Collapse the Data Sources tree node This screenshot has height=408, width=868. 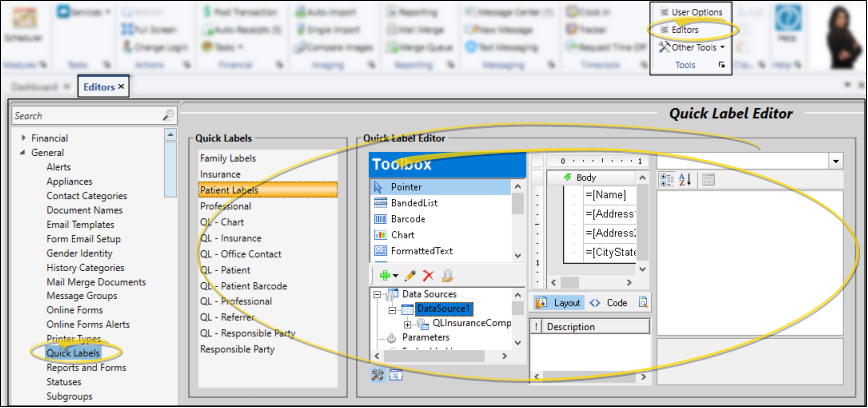pyautogui.click(x=378, y=295)
